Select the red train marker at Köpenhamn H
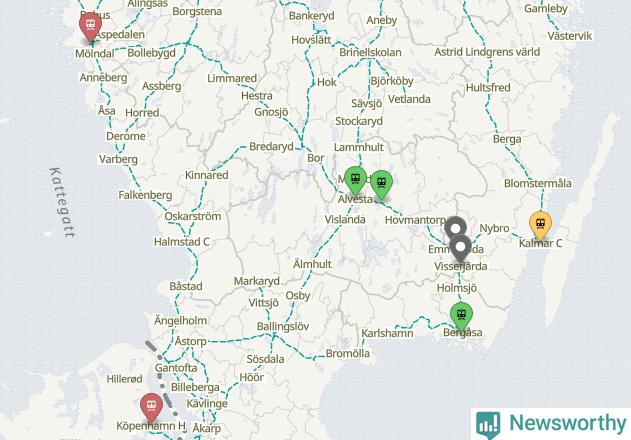Image resolution: width=631 pixels, height=440 pixels. 152,406
